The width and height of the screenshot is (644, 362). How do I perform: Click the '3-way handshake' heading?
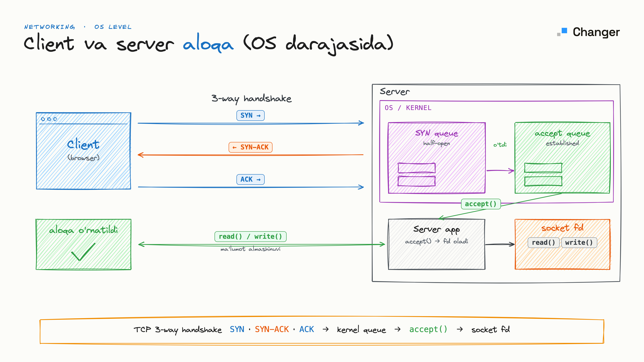pyautogui.click(x=251, y=99)
